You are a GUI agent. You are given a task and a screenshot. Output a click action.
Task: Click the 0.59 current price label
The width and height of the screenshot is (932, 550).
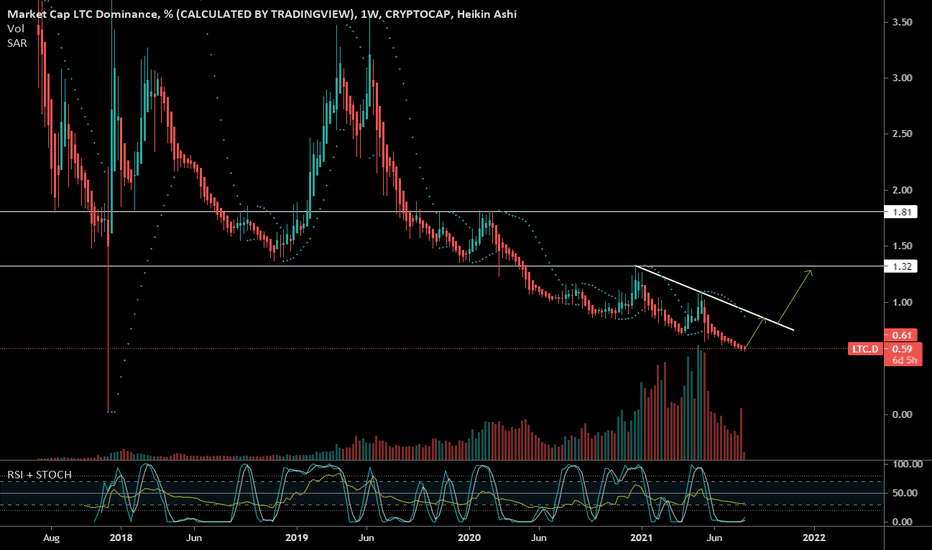[902, 349]
